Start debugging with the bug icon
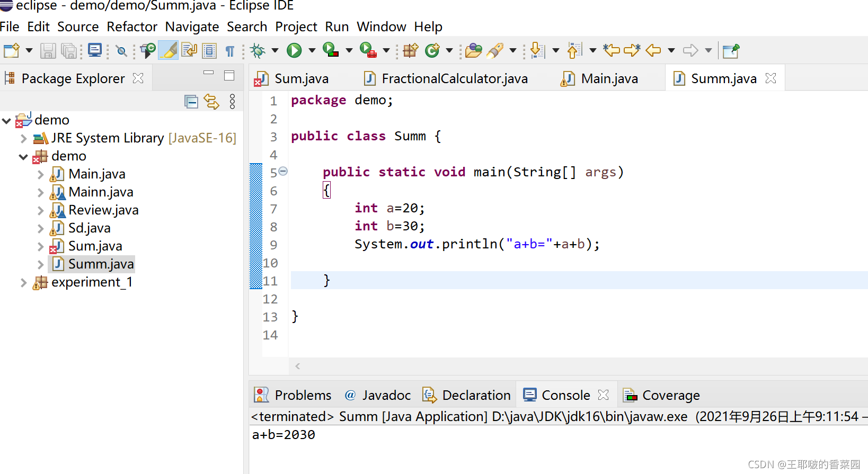This screenshot has height=474, width=868. click(258, 50)
